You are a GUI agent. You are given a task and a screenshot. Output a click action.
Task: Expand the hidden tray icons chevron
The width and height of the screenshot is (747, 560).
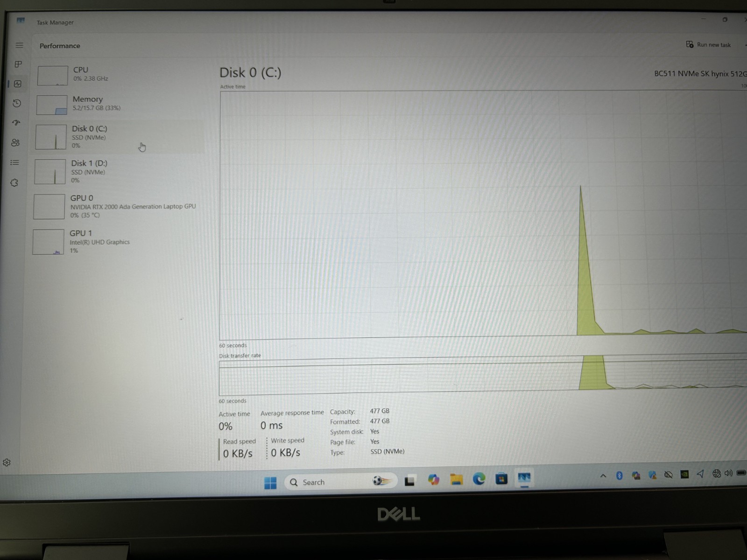603,476
